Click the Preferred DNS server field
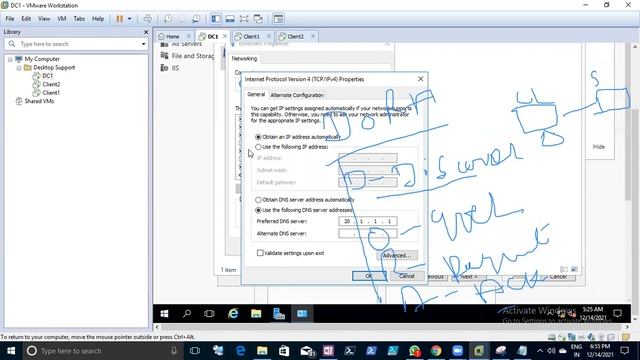This screenshot has width=640, height=360. pos(368,221)
